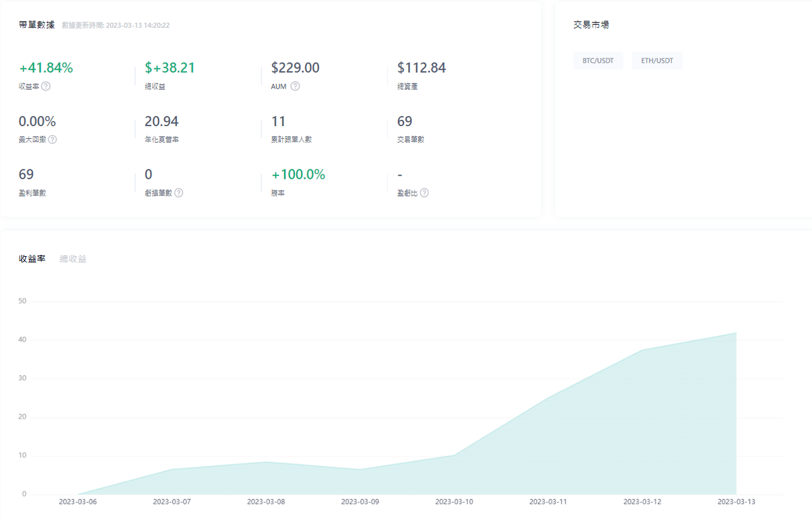
Task: Select 2023-03-11 date axis label
Action: tap(548, 501)
